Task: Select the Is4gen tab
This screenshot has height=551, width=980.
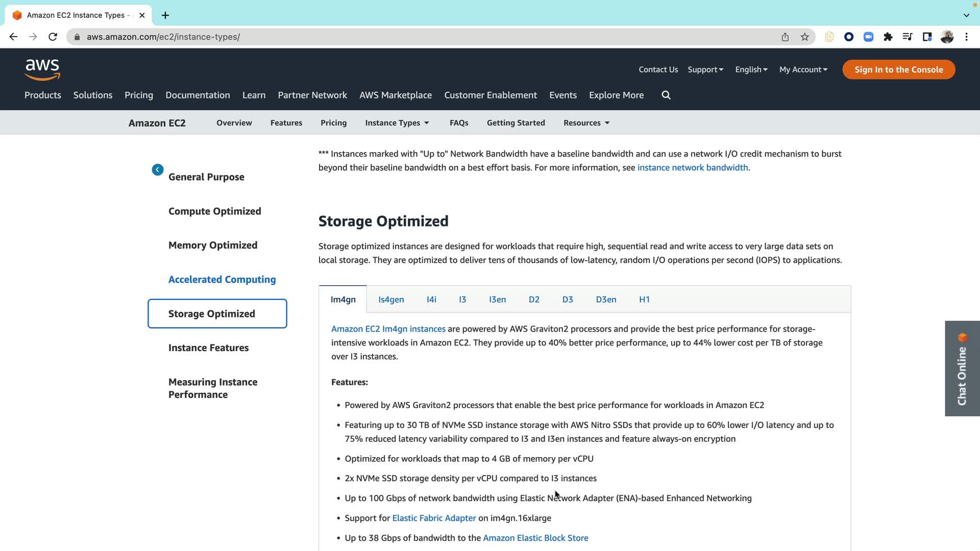Action: pyautogui.click(x=391, y=299)
